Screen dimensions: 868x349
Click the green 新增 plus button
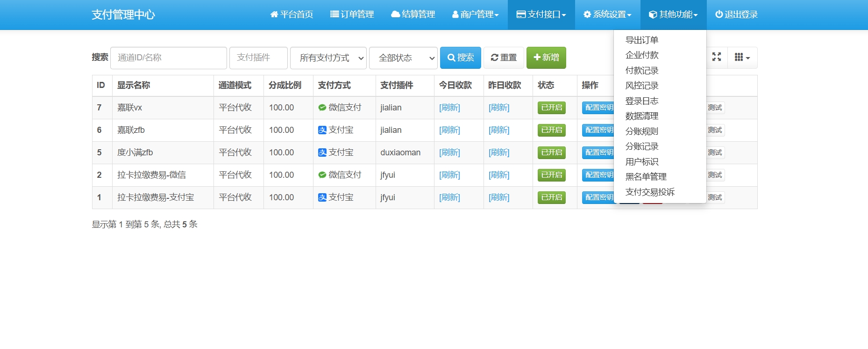click(546, 58)
